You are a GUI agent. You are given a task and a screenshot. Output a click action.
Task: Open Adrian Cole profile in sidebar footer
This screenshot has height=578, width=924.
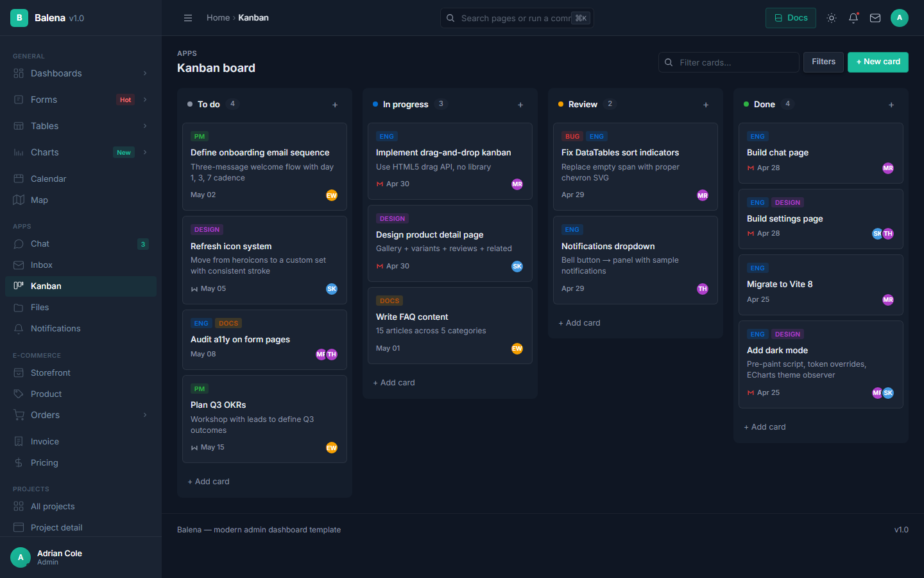pos(81,557)
